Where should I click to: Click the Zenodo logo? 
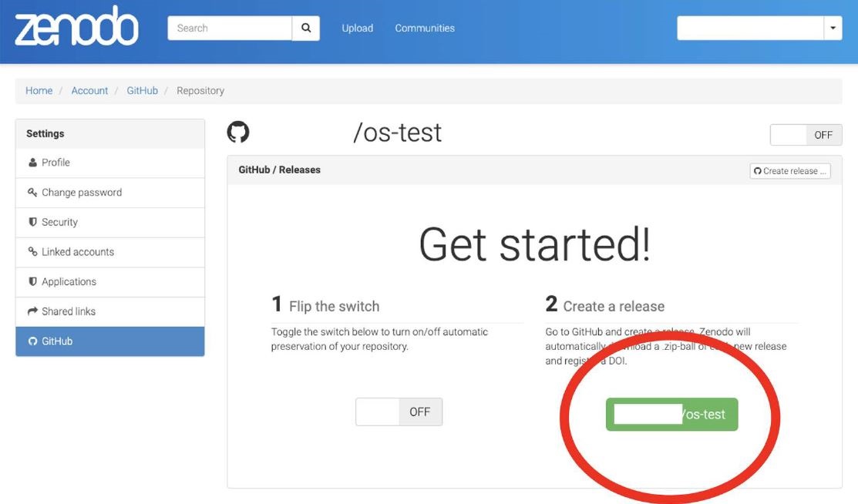click(76, 27)
